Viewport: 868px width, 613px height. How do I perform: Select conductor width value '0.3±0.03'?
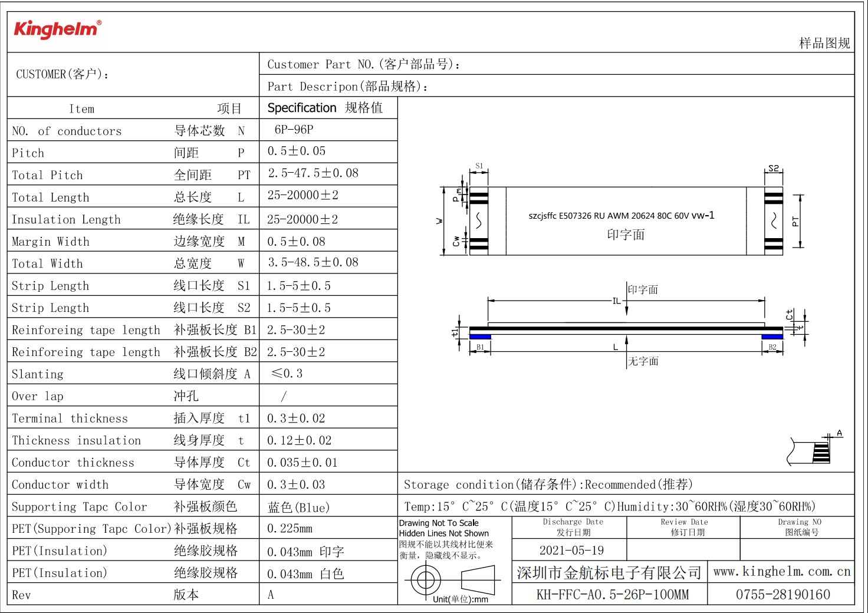pyautogui.click(x=296, y=485)
